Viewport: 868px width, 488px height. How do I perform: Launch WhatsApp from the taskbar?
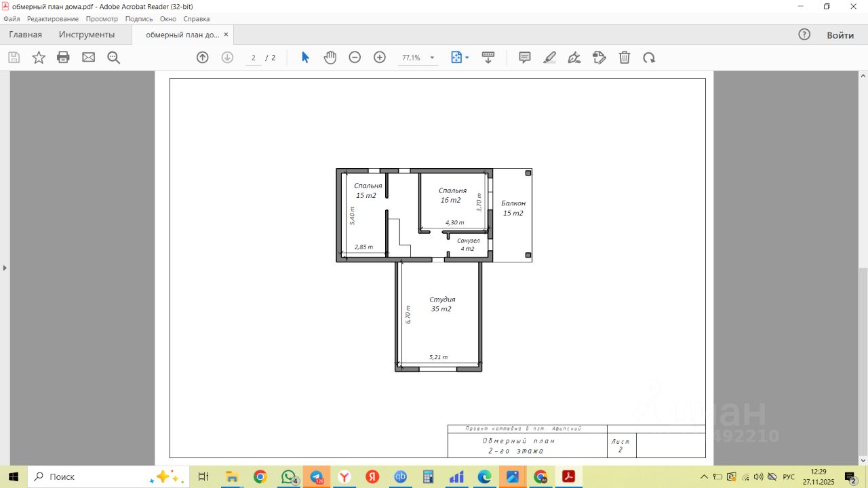coord(289,476)
